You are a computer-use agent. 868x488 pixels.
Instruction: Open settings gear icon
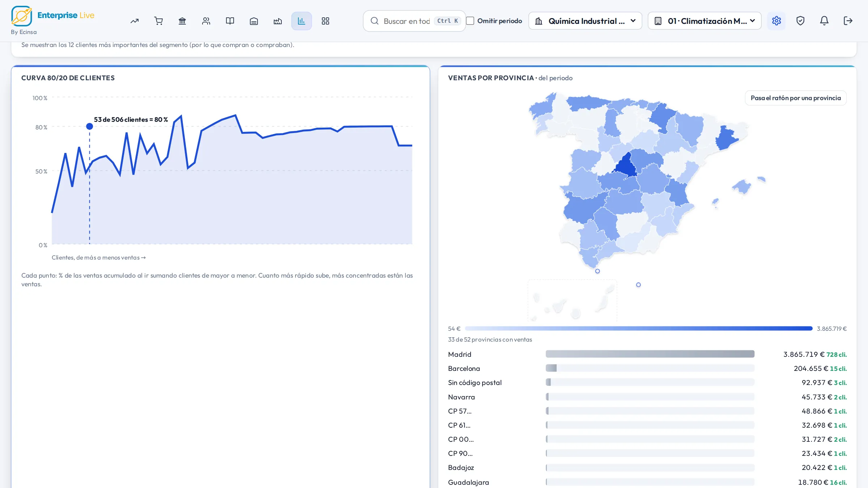point(776,21)
